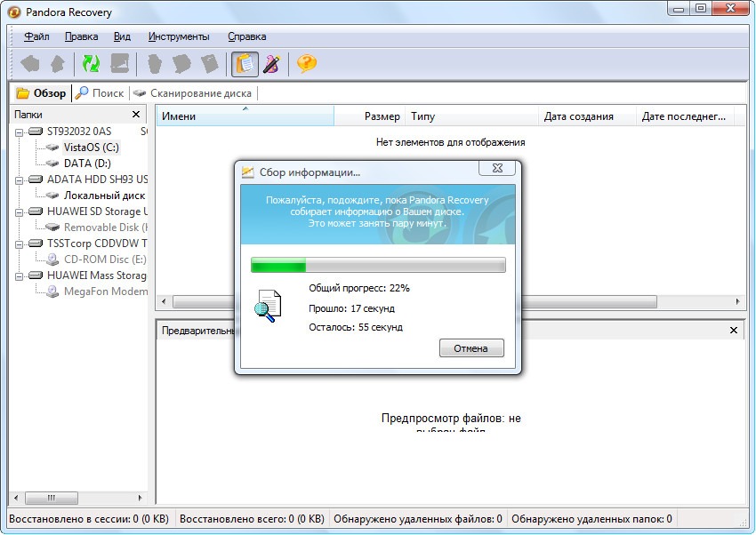Select CD-ROM Disc (E:) in tree
Screen dimensions: 756x535
(x=105, y=260)
